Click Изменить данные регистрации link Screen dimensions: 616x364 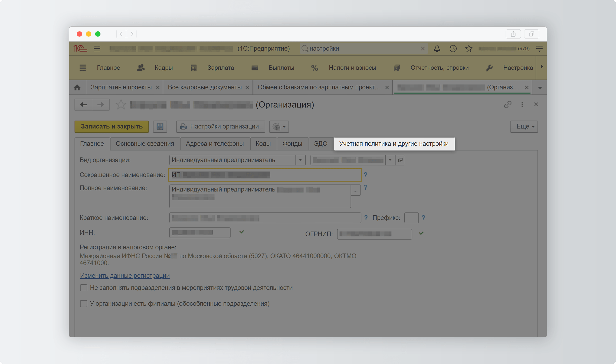(x=125, y=276)
